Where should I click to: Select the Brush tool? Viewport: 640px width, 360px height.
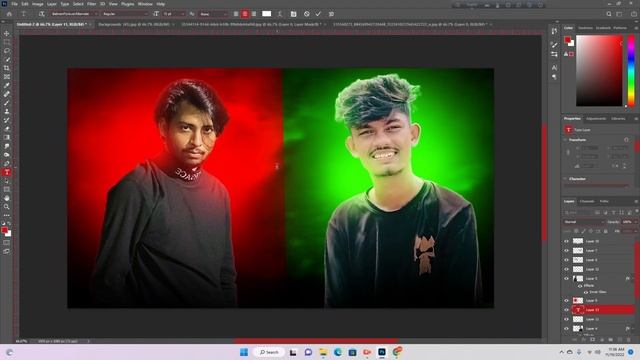pyautogui.click(x=7, y=102)
